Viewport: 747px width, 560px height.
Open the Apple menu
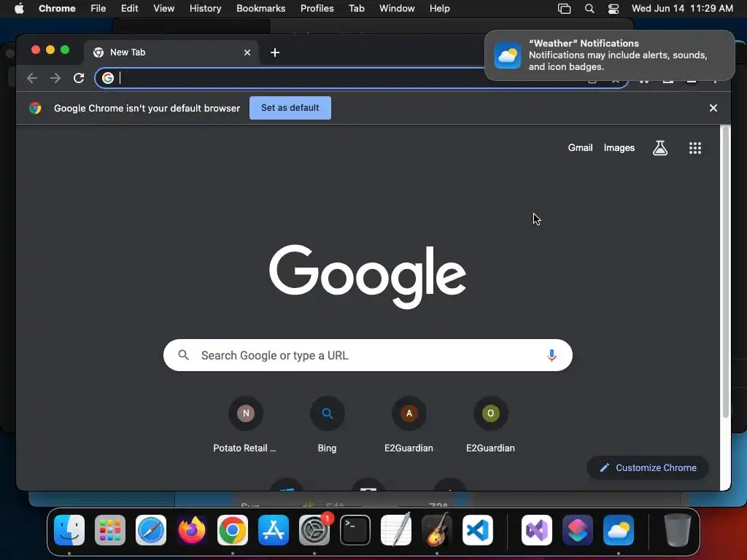(19, 9)
